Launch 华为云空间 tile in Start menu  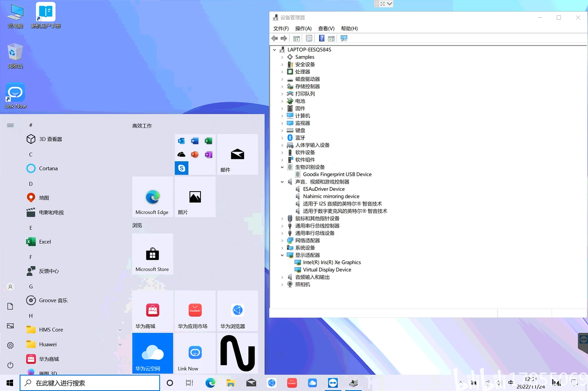pyautogui.click(x=153, y=353)
